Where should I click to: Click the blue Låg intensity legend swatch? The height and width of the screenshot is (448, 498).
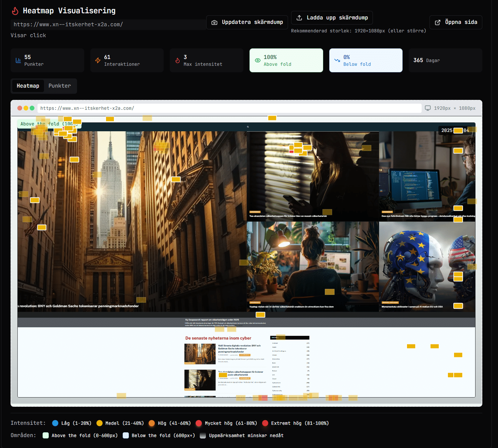(55, 423)
